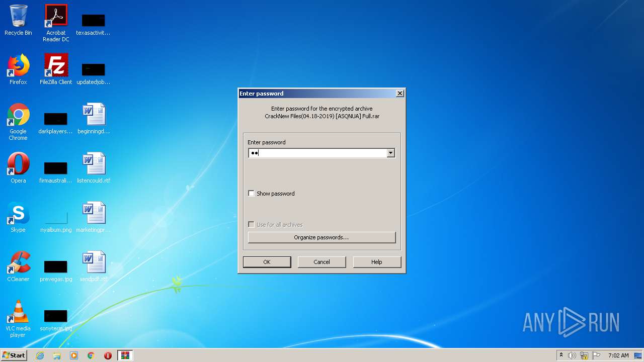This screenshot has width=644, height=362.
Task: Close the Enter password dialog
Action: (399, 94)
